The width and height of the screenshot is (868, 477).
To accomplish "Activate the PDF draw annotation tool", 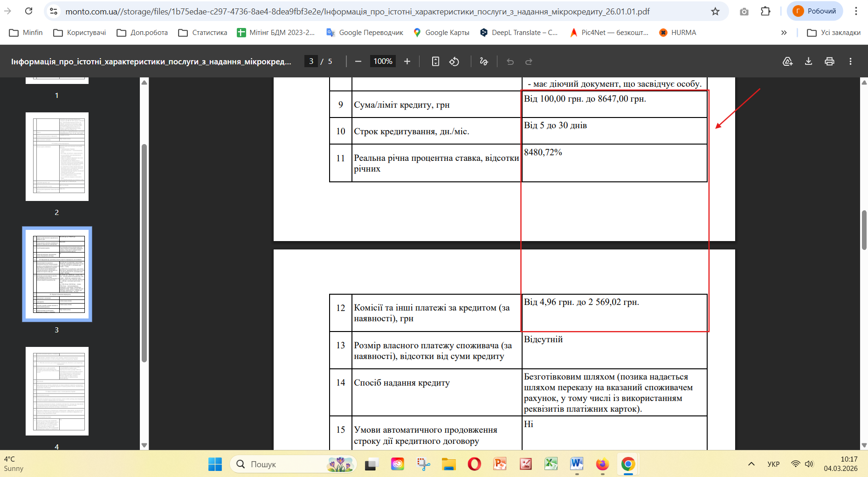I will (484, 61).
